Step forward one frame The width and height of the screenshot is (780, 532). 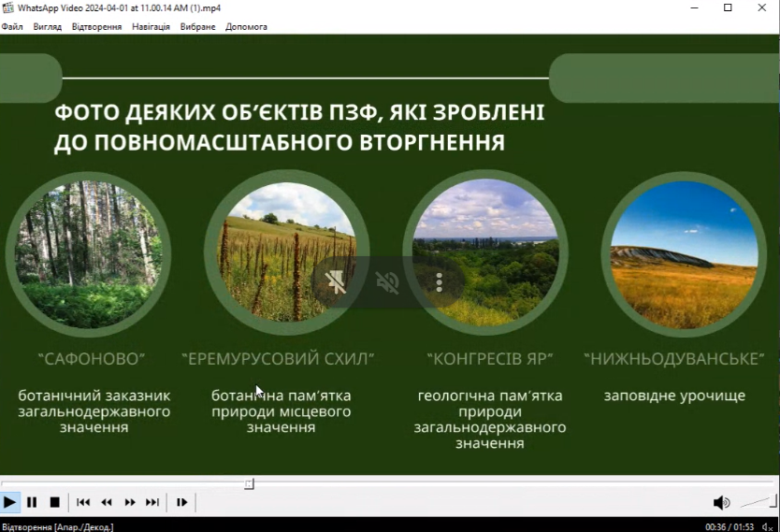tap(181, 502)
